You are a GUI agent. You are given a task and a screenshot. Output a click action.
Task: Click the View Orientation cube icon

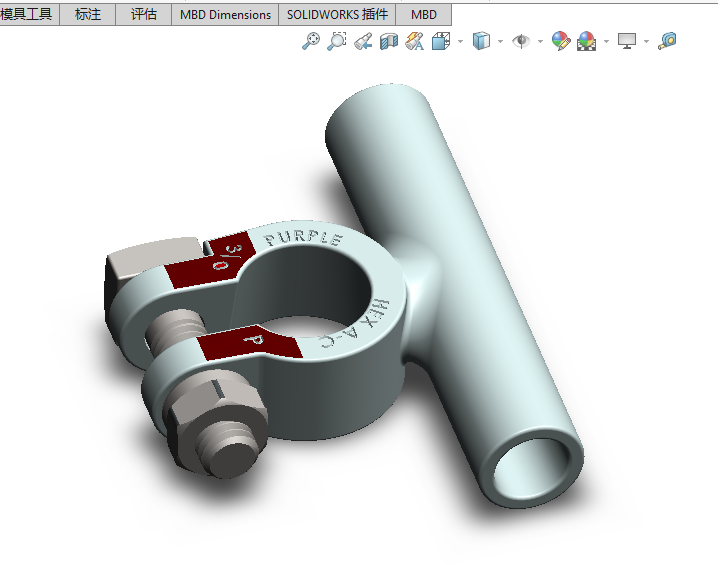[441, 41]
